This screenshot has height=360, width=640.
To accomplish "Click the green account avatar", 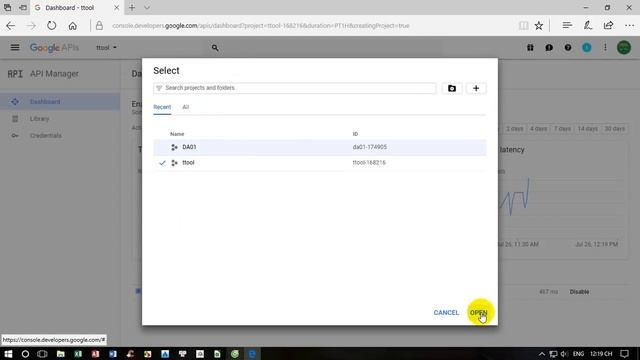I will click(624, 47).
